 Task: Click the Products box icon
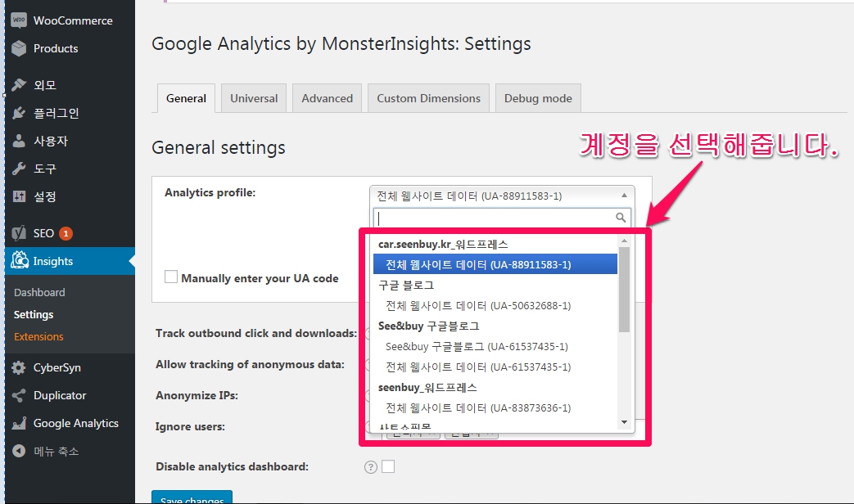pos(19,48)
